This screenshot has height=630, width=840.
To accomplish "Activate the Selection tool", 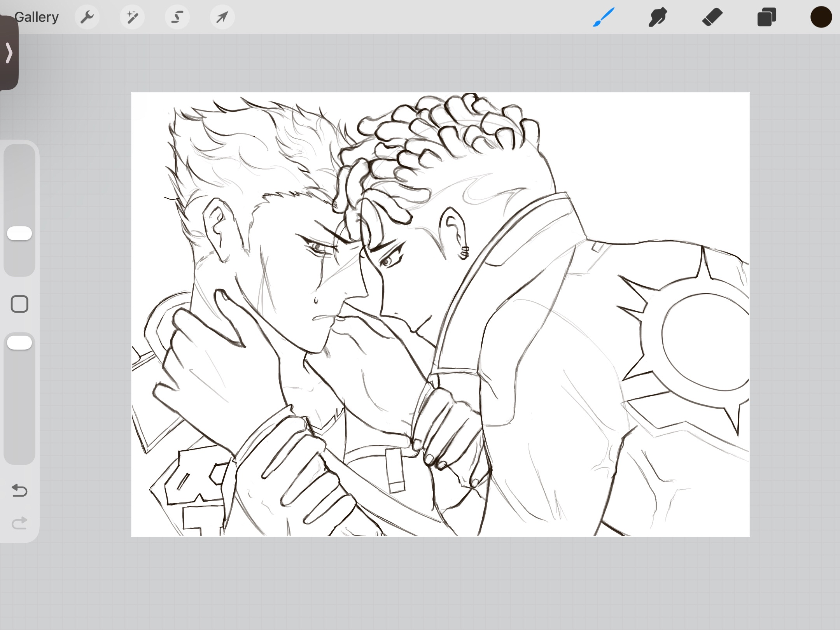I will coord(177,17).
